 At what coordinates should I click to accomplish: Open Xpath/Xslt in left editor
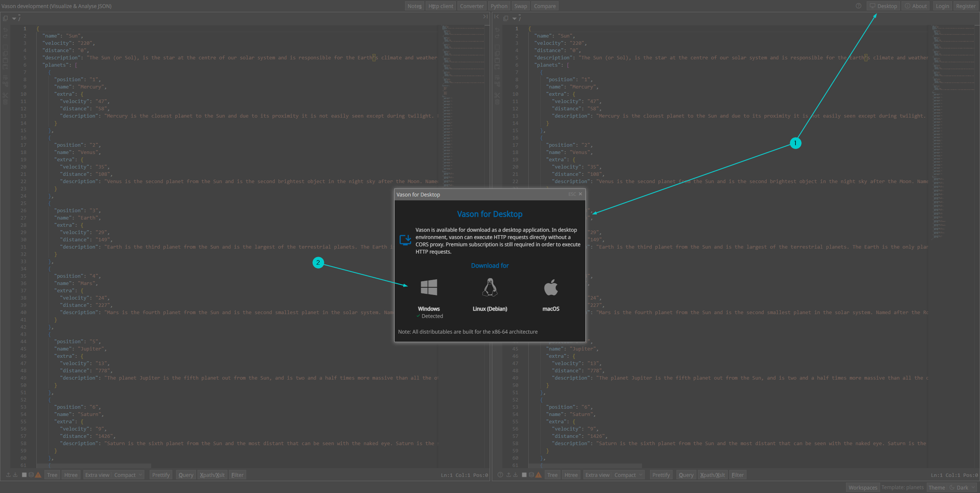point(212,475)
